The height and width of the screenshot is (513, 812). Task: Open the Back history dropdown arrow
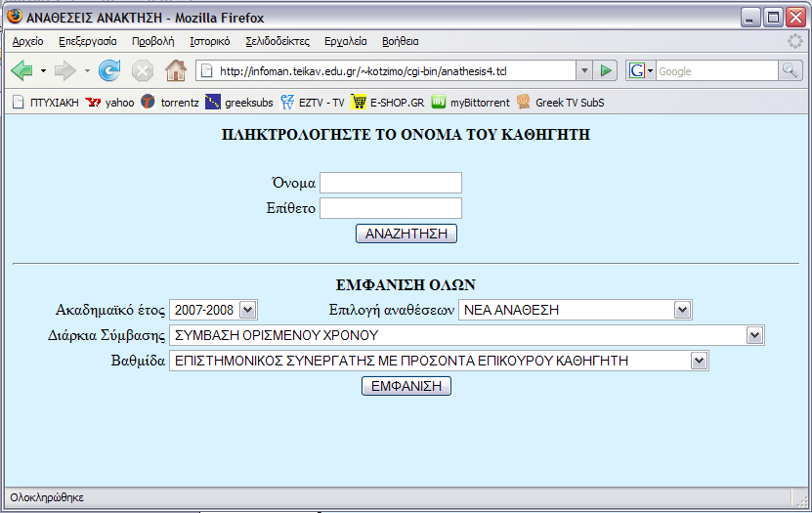tap(44, 71)
